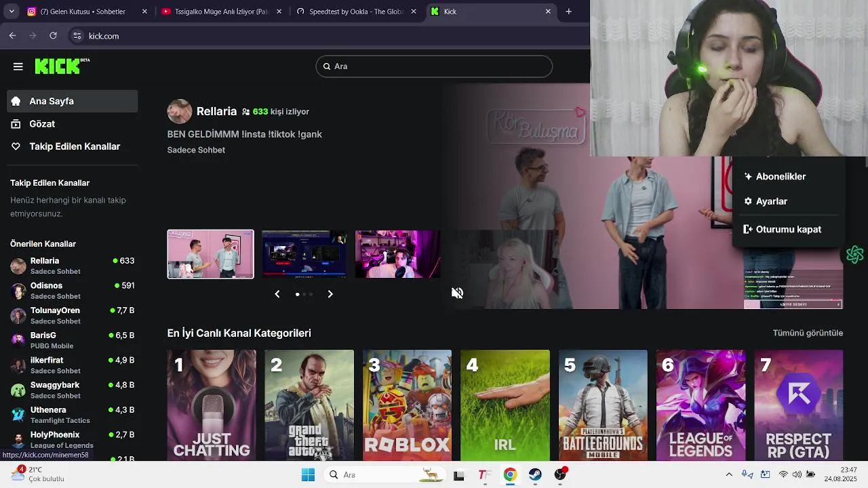Expand the tab search dropdown
The width and height of the screenshot is (868, 488).
[x=12, y=12]
